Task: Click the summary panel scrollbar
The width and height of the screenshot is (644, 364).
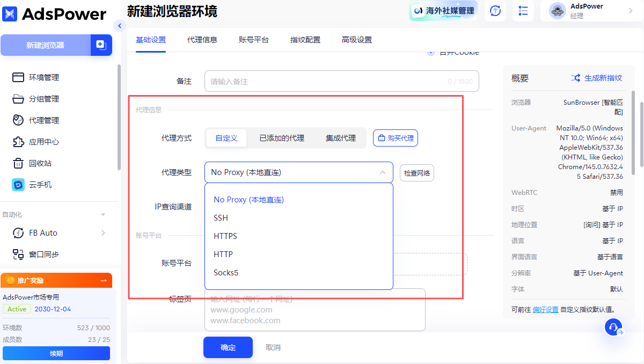Action: [634, 133]
